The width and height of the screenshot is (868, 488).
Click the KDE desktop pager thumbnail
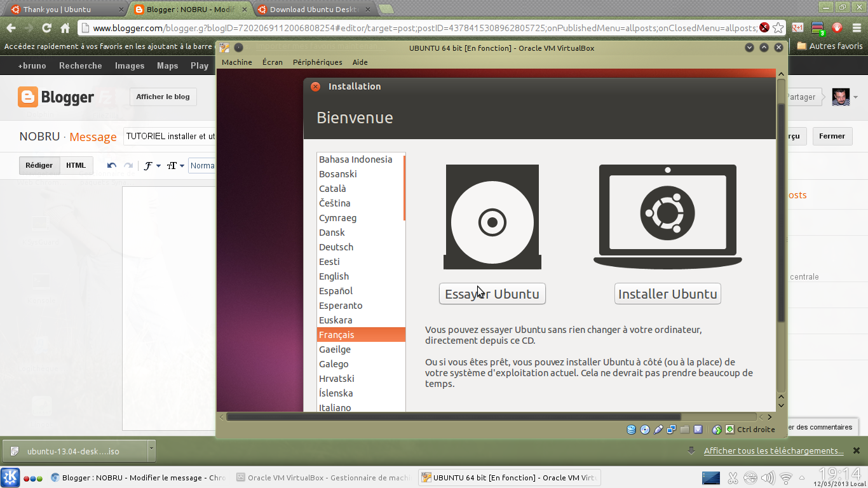tap(711, 478)
